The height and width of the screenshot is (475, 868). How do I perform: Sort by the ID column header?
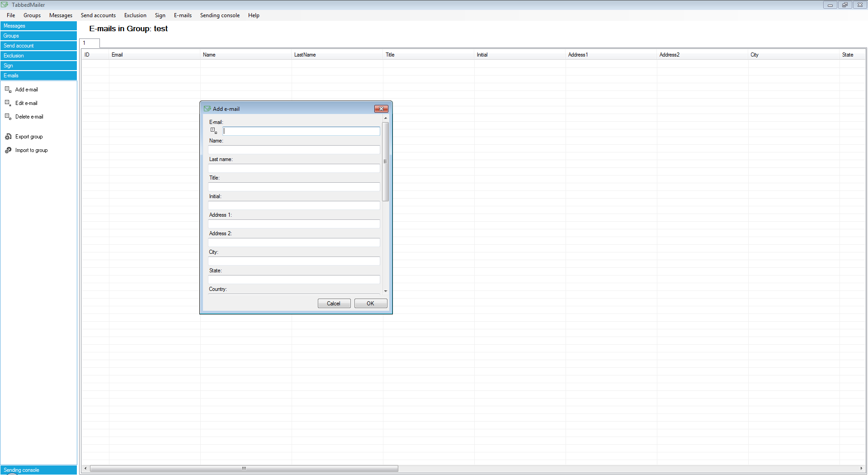click(95, 55)
